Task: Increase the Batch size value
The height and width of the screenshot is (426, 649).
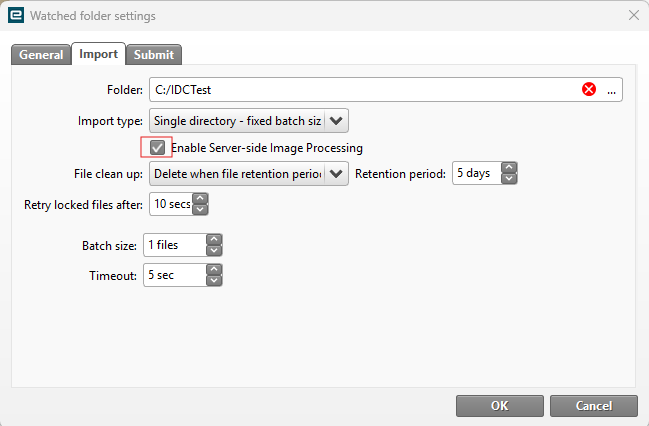Action: 213,240
